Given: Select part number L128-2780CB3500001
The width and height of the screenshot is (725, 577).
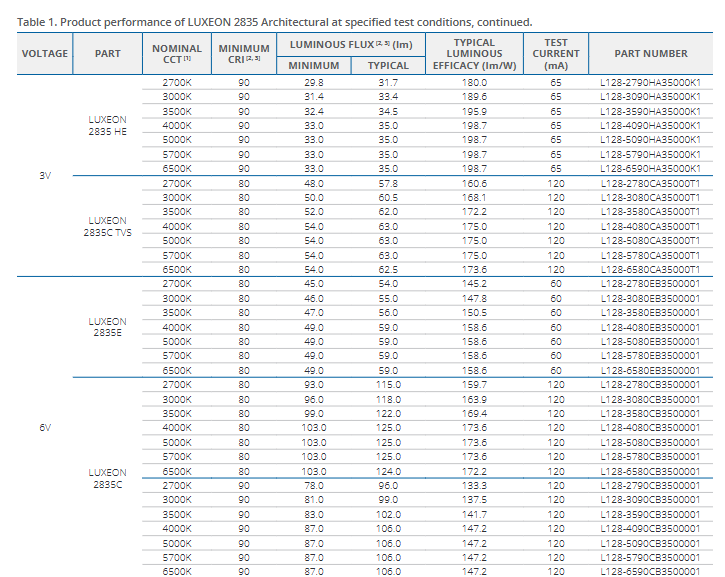Looking at the screenshot, I should click(x=650, y=385).
